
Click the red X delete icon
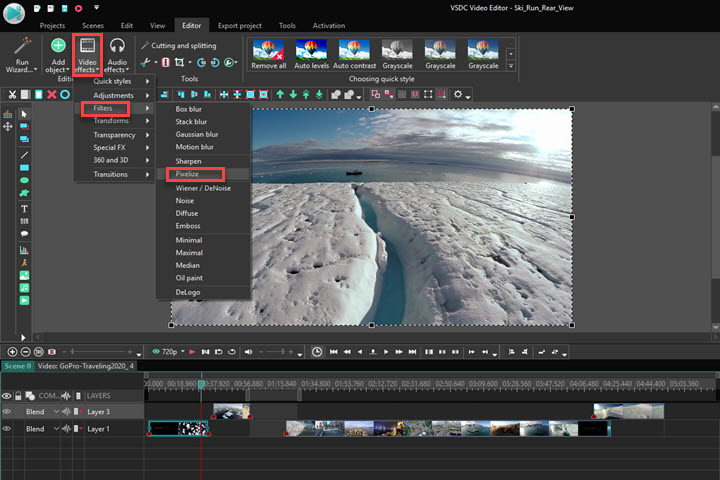click(x=51, y=94)
